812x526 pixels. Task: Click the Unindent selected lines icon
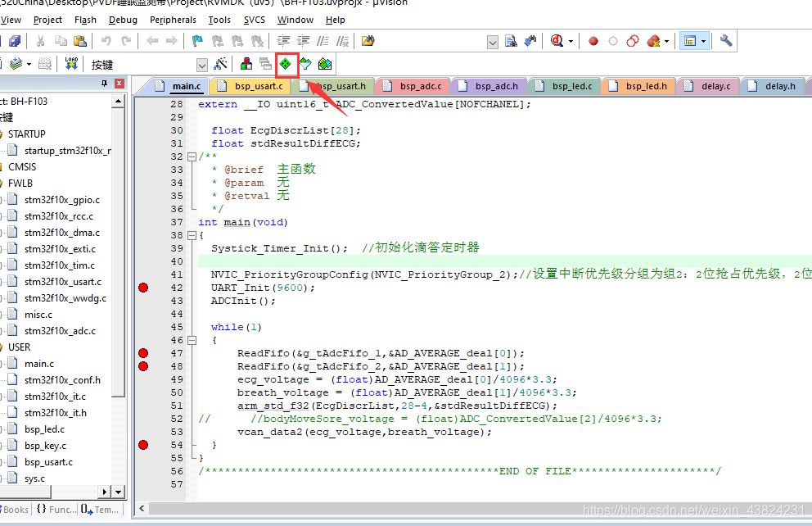303,41
